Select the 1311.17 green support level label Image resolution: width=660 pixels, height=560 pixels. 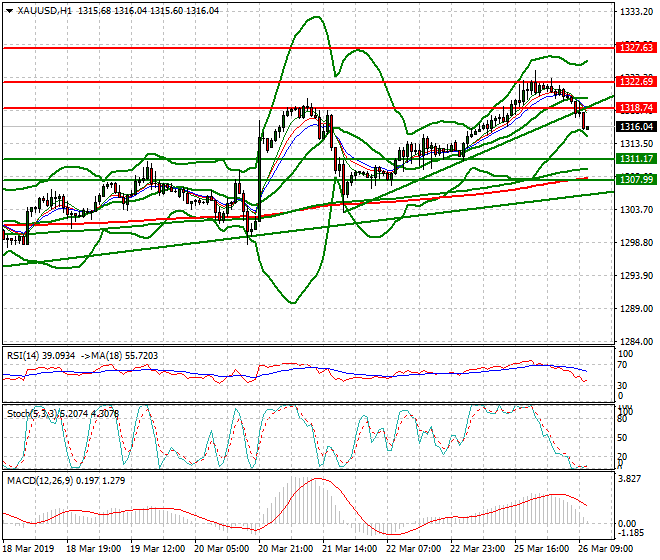(x=636, y=159)
